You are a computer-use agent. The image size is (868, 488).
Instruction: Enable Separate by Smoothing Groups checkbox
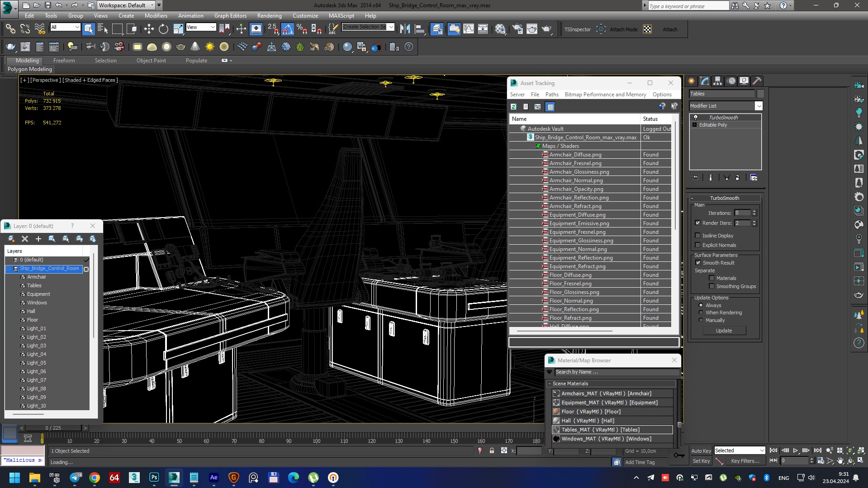(711, 286)
